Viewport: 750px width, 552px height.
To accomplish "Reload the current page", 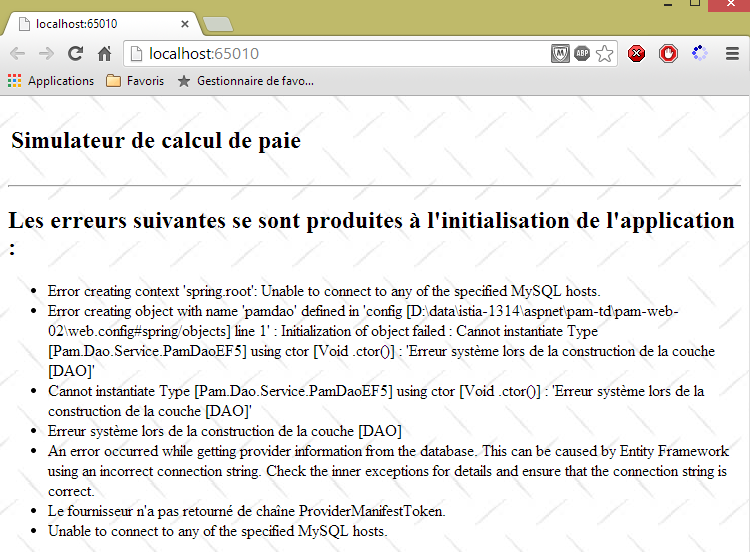I will tap(75, 54).
